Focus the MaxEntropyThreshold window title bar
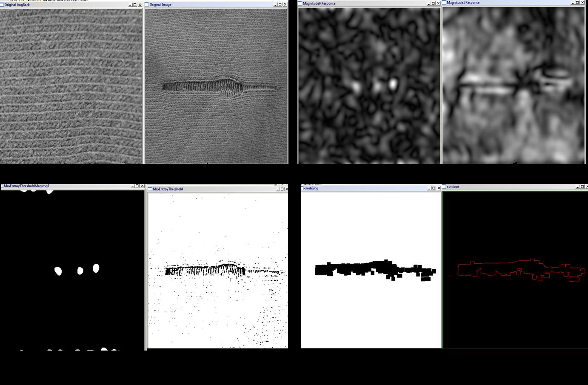 [213, 189]
